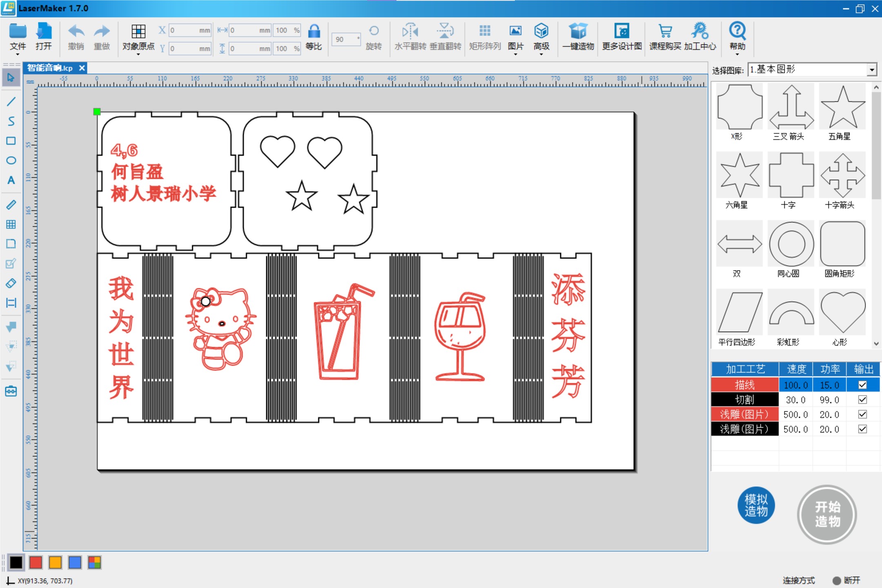882x588 pixels.
Task: Switch to the 智能音响.lcp tab
Action: tap(50, 68)
